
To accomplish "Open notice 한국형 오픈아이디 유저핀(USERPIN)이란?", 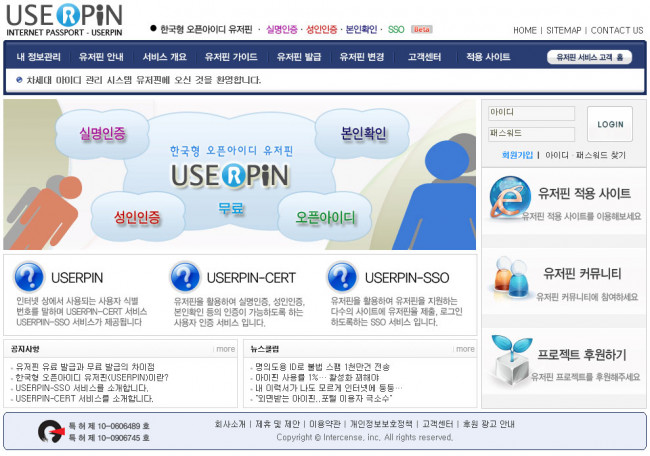I will point(92,378).
